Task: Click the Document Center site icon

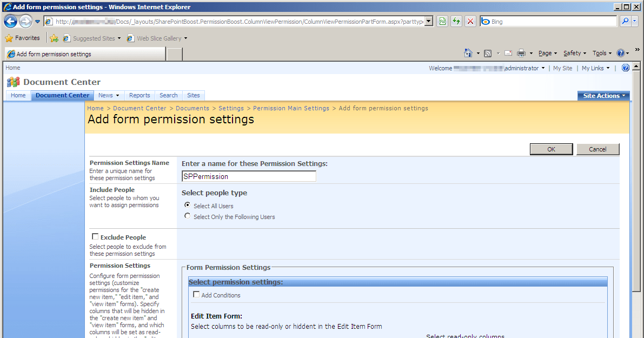Action: (13, 82)
